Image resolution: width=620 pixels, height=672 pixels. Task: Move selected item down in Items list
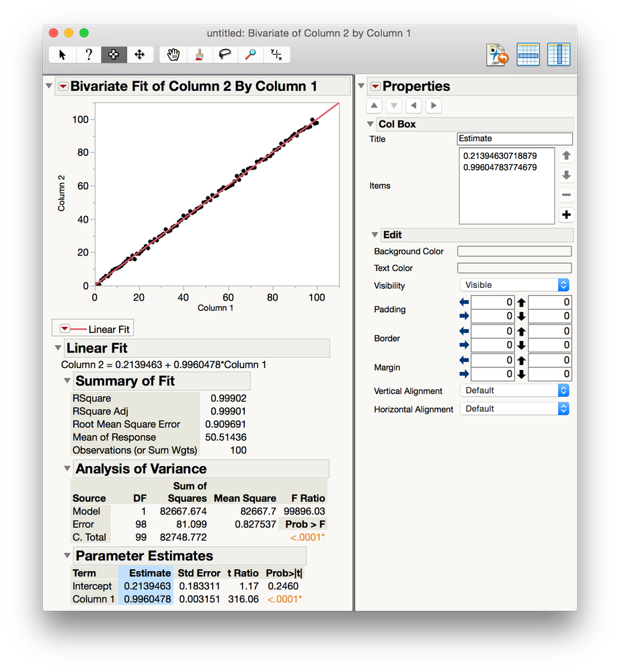coord(566,176)
